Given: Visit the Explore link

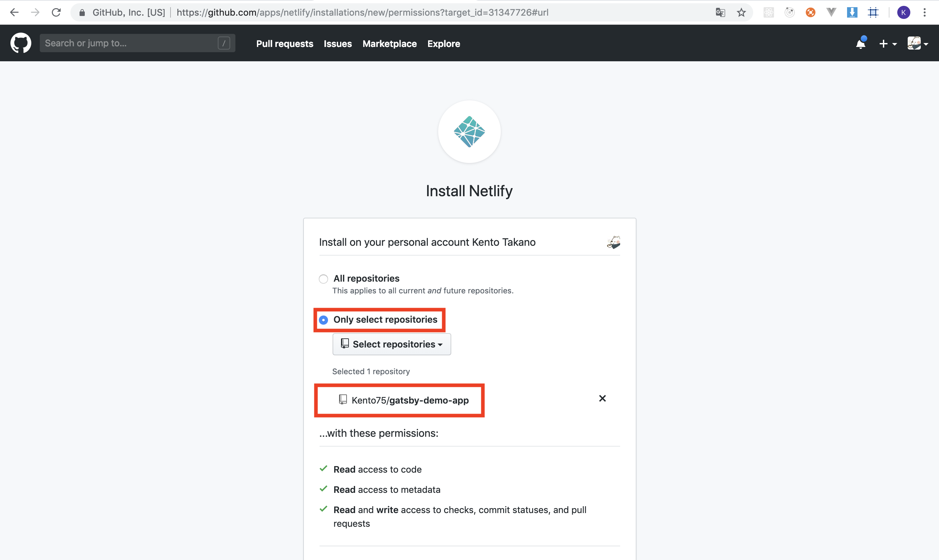Looking at the screenshot, I should pos(443,44).
